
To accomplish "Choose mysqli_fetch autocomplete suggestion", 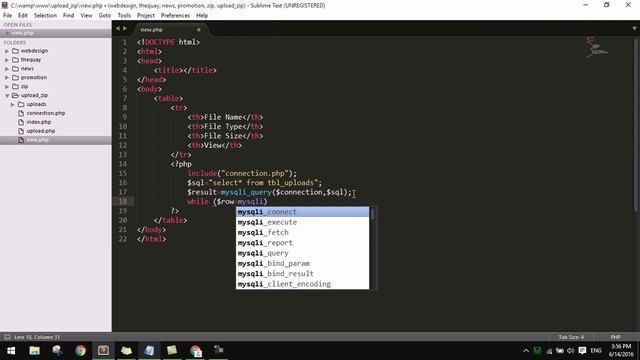I will 302,232.
